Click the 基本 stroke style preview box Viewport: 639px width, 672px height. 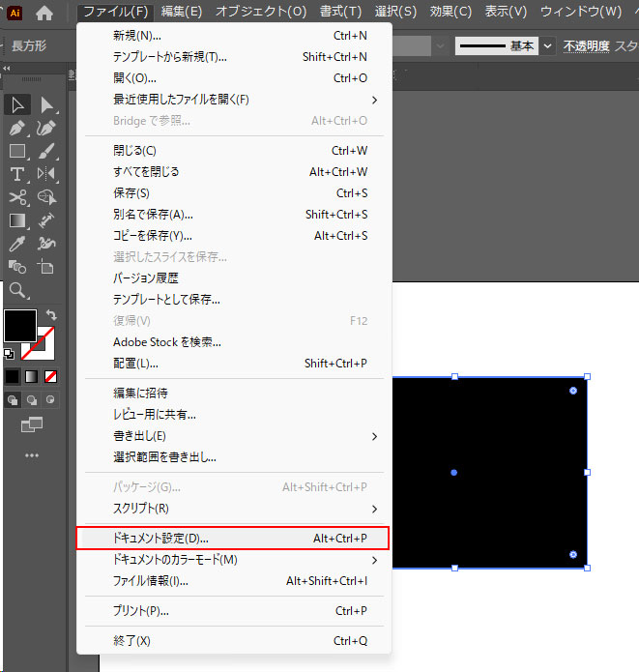pyautogui.click(x=497, y=45)
